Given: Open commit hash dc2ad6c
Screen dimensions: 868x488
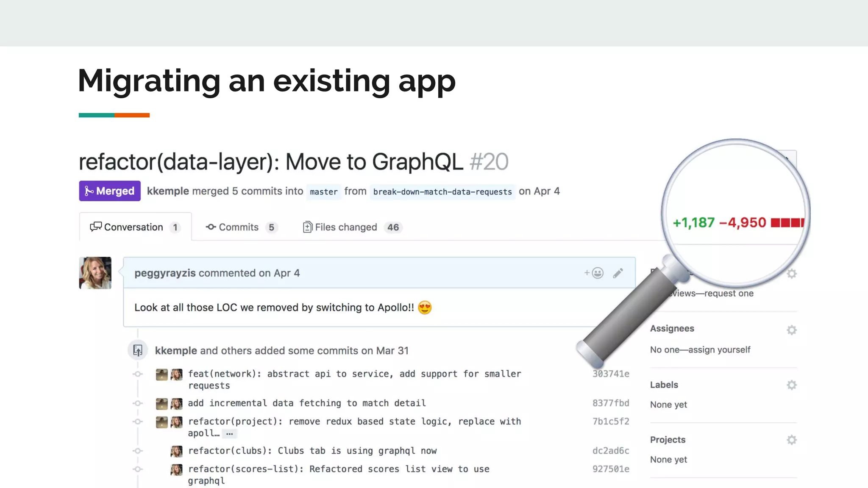Looking at the screenshot, I should click(x=611, y=451).
